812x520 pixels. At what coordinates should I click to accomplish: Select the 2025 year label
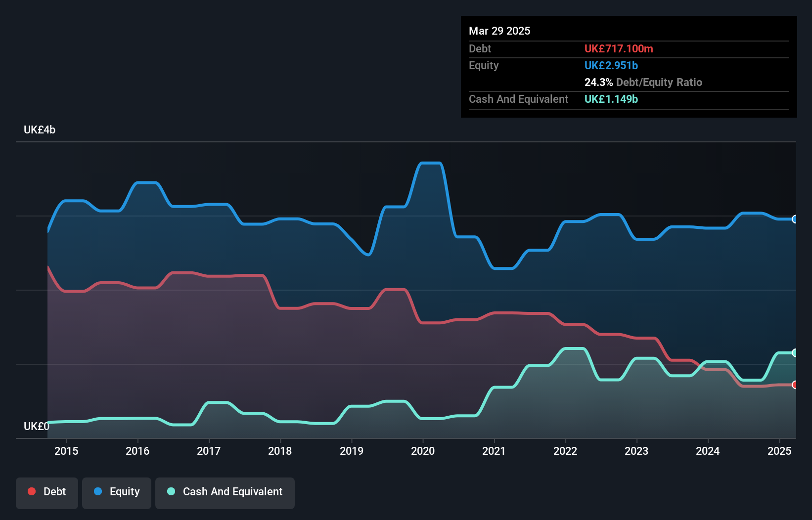(779, 451)
